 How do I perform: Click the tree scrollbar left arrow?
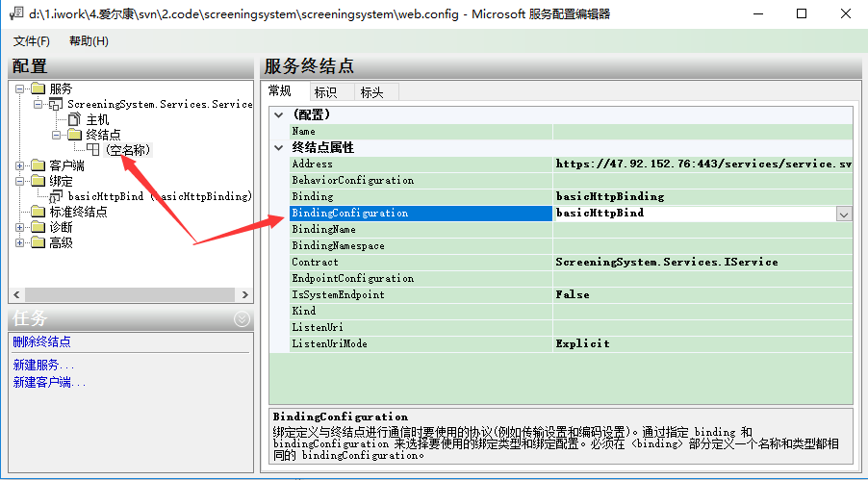tap(16, 294)
